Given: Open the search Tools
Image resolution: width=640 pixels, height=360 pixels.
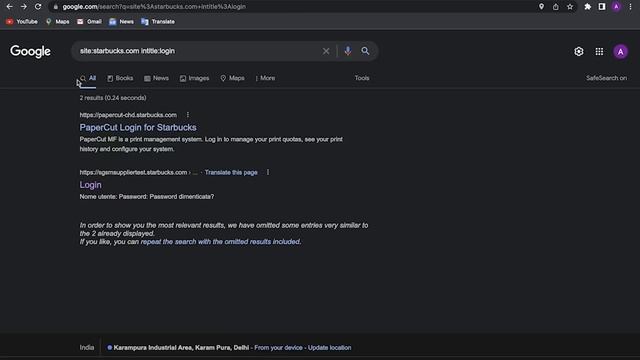Looking at the screenshot, I should click(362, 78).
